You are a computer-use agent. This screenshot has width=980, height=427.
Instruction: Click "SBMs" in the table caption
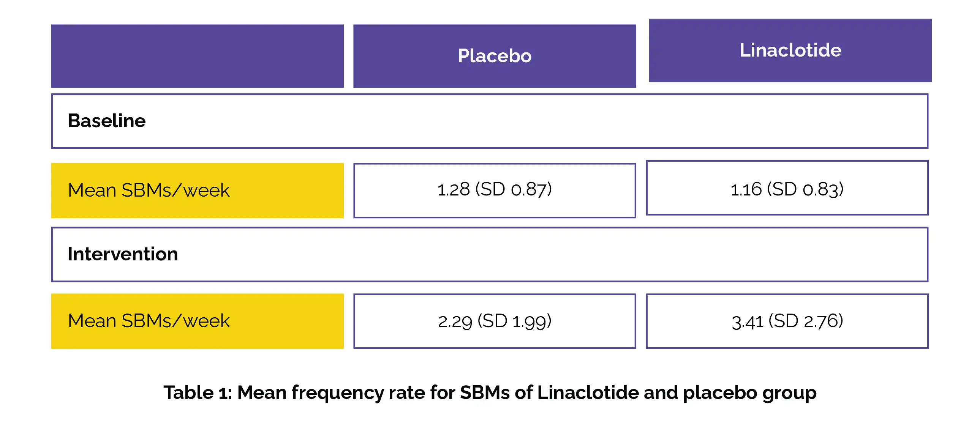pyautogui.click(x=484, y=392)
